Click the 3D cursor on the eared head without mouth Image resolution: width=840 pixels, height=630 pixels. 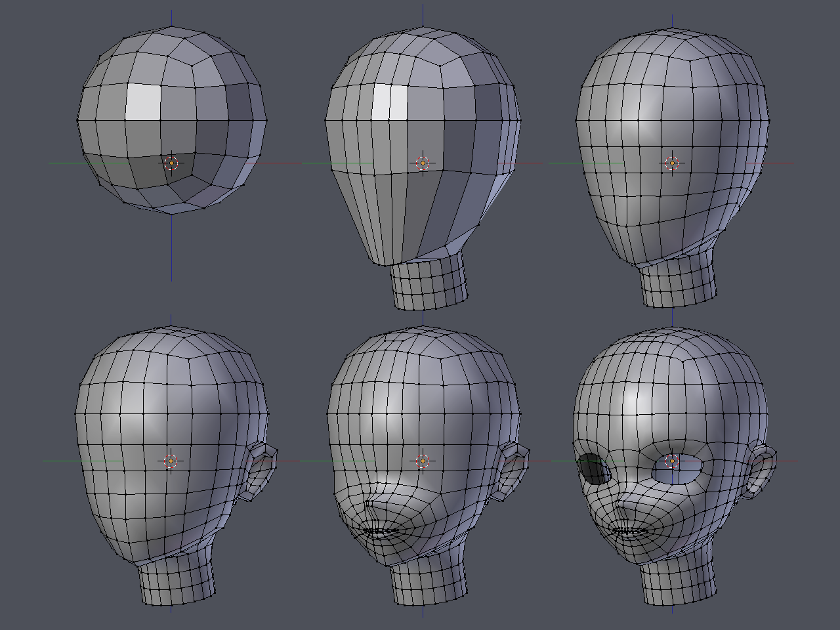pos(171,461)
